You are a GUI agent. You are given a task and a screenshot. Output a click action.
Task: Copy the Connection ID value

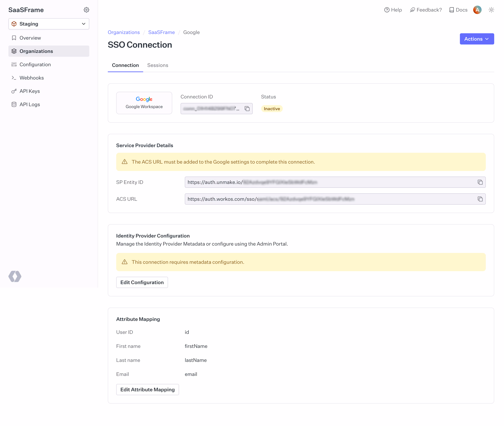tap(247, 109)
